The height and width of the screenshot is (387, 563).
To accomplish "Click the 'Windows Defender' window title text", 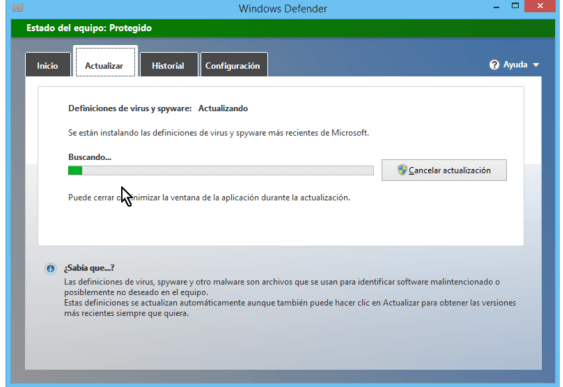I will pos(283,8).
